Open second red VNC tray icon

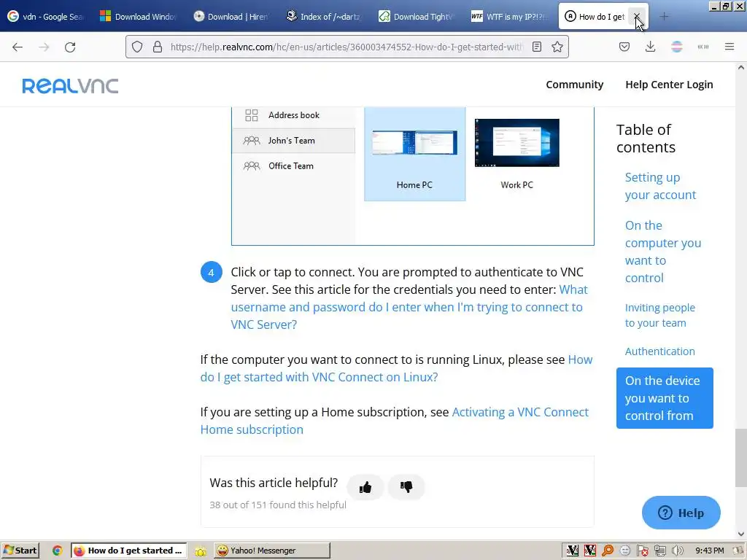589,551
